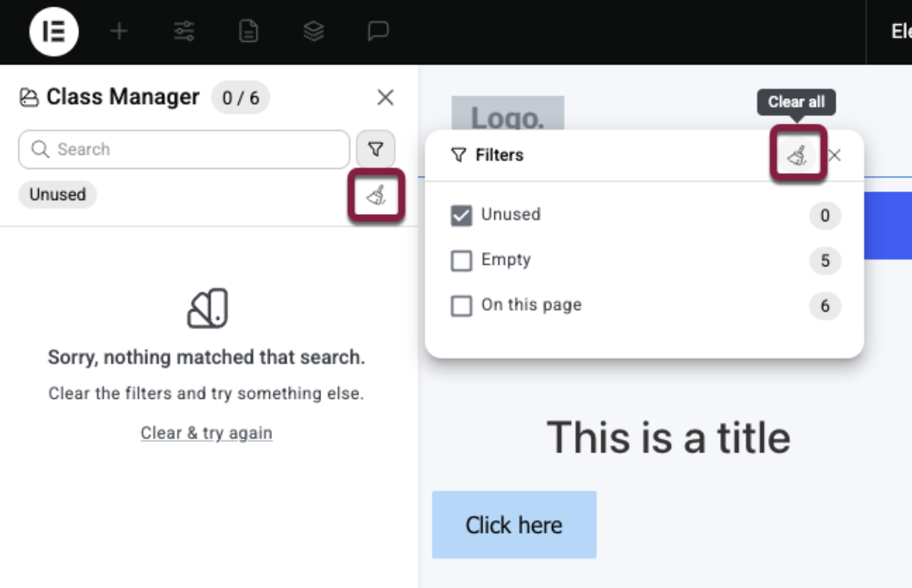Click the broom clear icon in Class Manager
The image size is (912, 588).
376,195
